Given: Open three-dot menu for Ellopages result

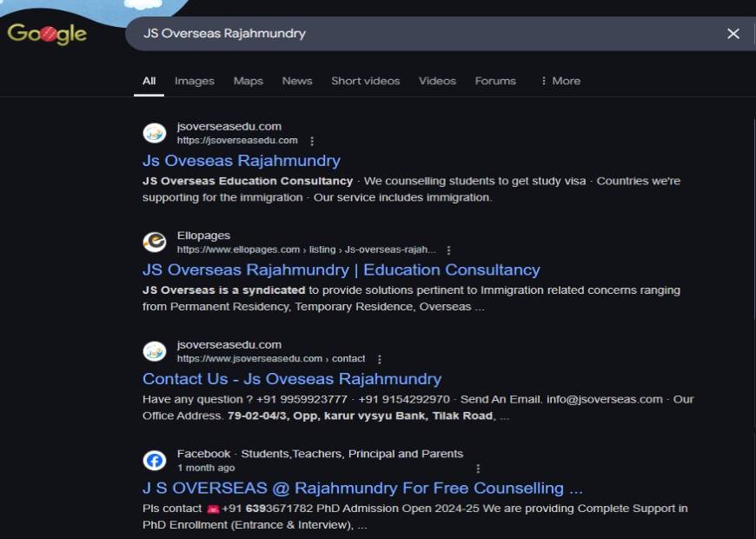Looking at the screenshot, I should [448, 250].
